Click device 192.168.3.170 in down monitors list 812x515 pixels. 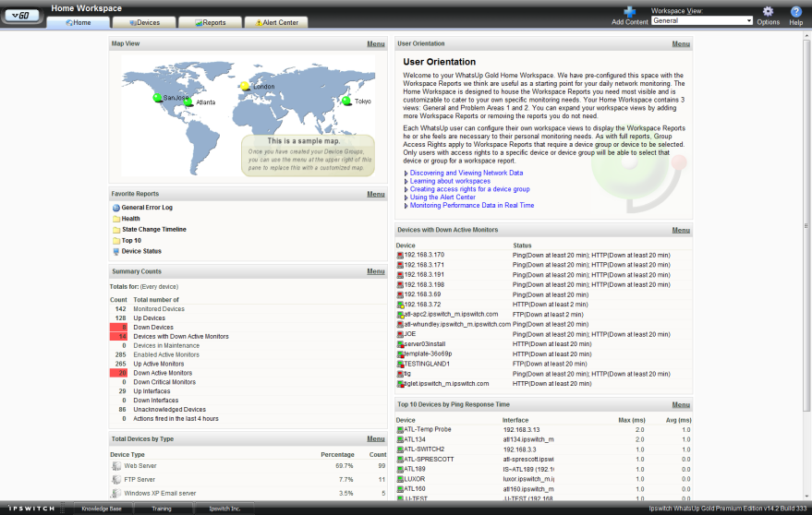[424, 255]
